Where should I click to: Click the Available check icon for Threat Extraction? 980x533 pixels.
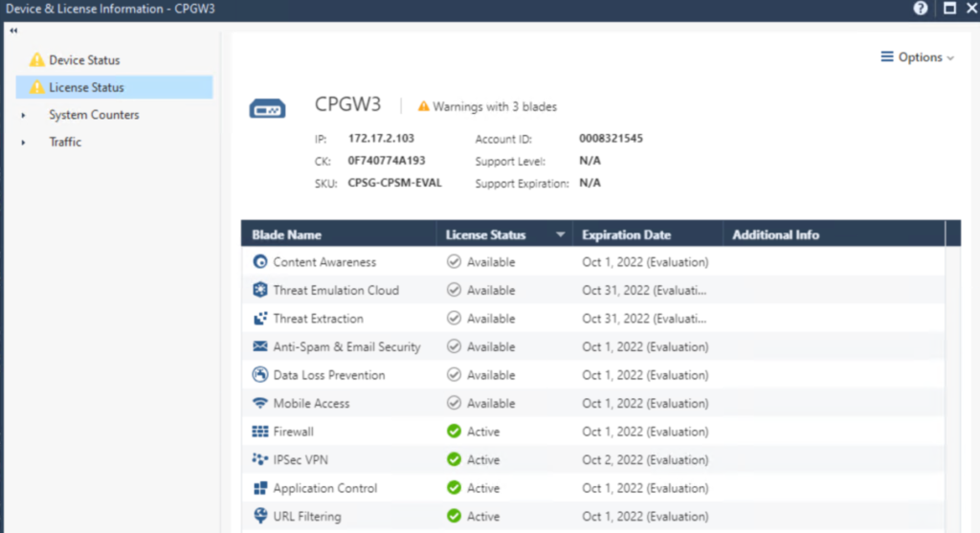point(454,319)
